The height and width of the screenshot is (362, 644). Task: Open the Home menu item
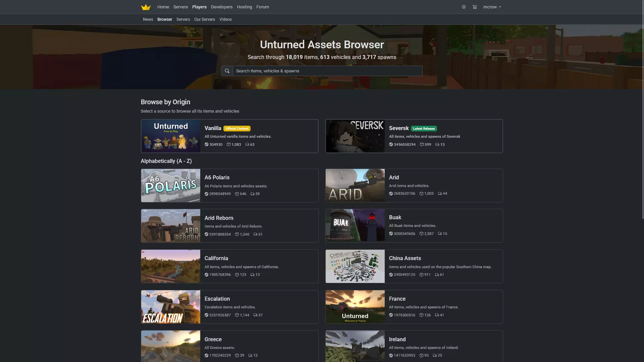point(163,7)
